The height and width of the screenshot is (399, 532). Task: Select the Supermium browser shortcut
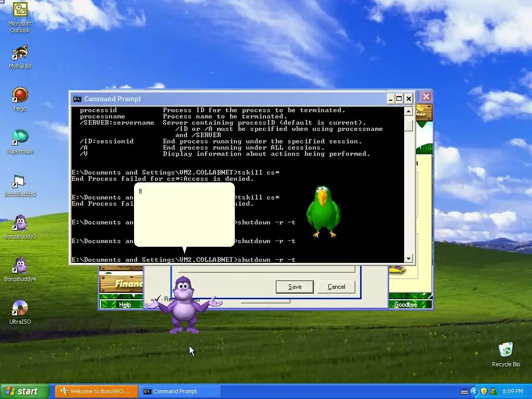[20, 142]
